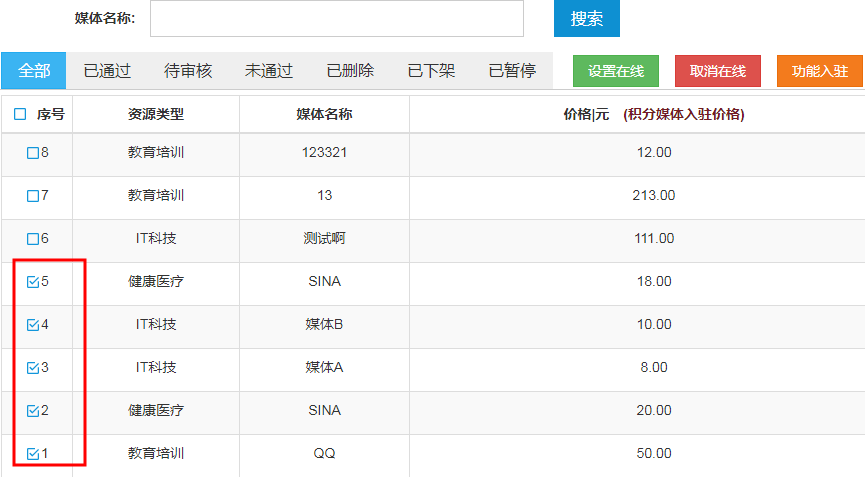The width and height of the screenshot is (865, 477).
Task: Uncheck the checkbox for row 4
Action: [x=33, y=325]
